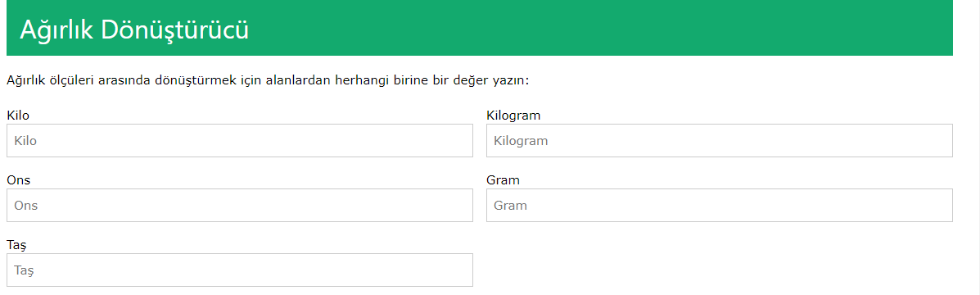980x295 pixels.
Task: Click the Kilo label above its field
Action: click(x=18, y=115)
